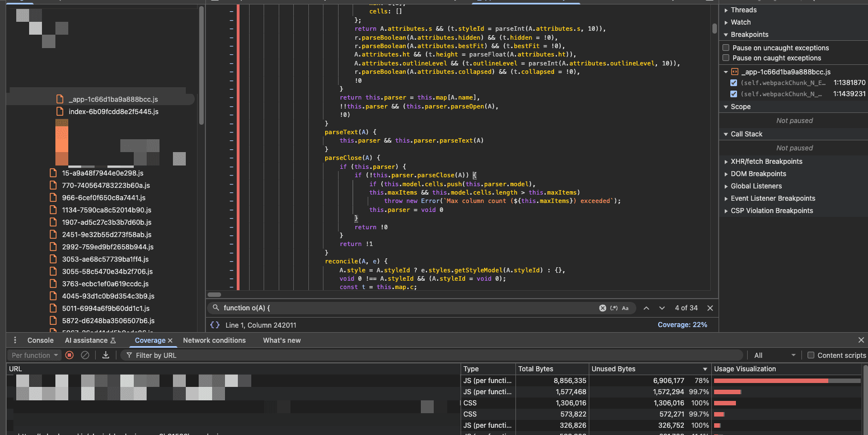This screenshot has height=435, width=868.
Task: Open the Per function dropdown
Action: (x=33, y=355)
